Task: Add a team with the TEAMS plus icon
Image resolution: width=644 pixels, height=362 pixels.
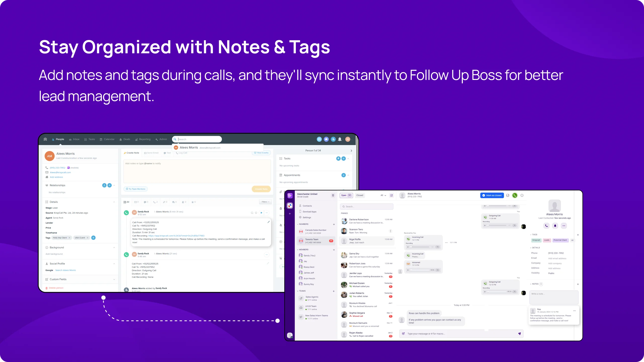Action: coord(334,291)
